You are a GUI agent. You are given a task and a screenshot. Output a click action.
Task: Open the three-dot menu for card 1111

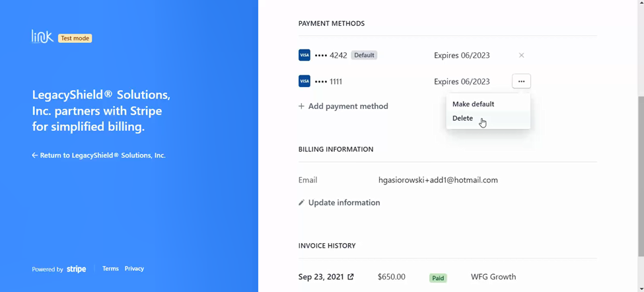[521, 81]
